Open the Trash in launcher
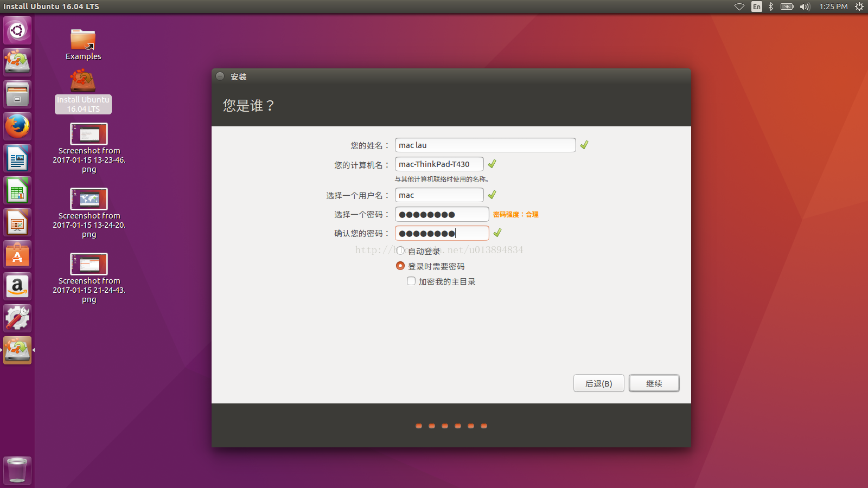This screenshot has height=488, width=868. (17, 470)
